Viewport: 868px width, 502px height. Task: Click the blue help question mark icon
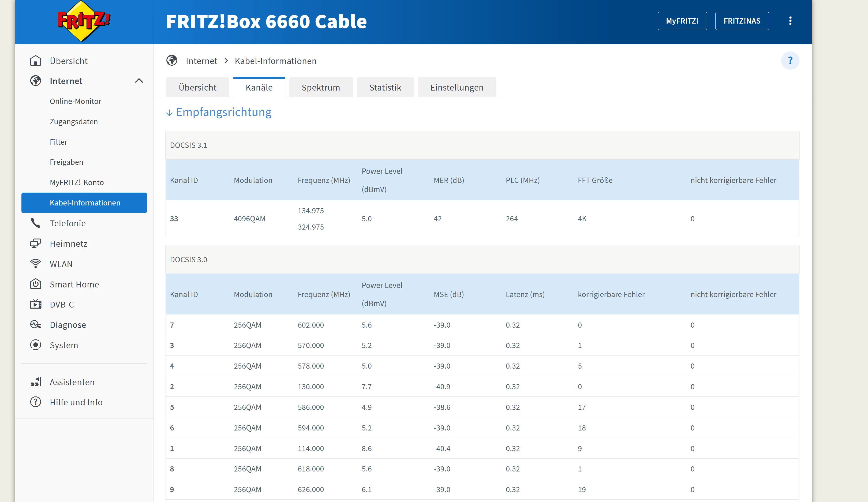point(790,61)
